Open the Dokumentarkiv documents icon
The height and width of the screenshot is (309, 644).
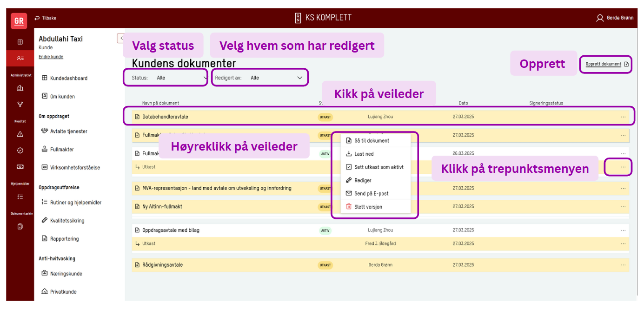(x=20, y=227)
